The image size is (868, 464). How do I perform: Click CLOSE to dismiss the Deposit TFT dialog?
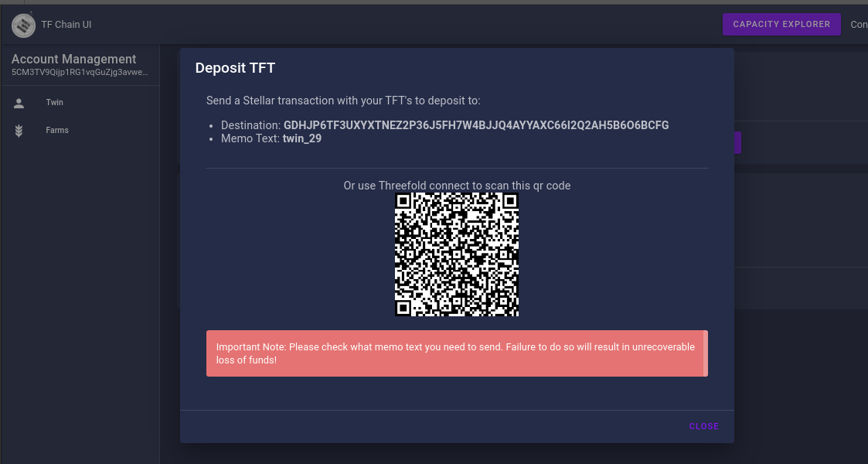point(703,426)
